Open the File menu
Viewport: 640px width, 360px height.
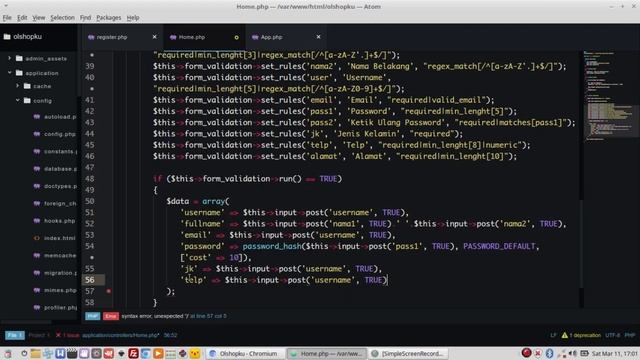click(7, 18)
